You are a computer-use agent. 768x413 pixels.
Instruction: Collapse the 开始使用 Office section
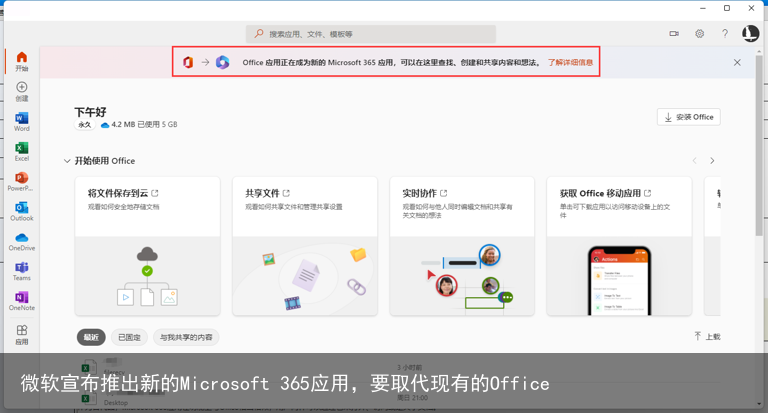pos(67,161)
